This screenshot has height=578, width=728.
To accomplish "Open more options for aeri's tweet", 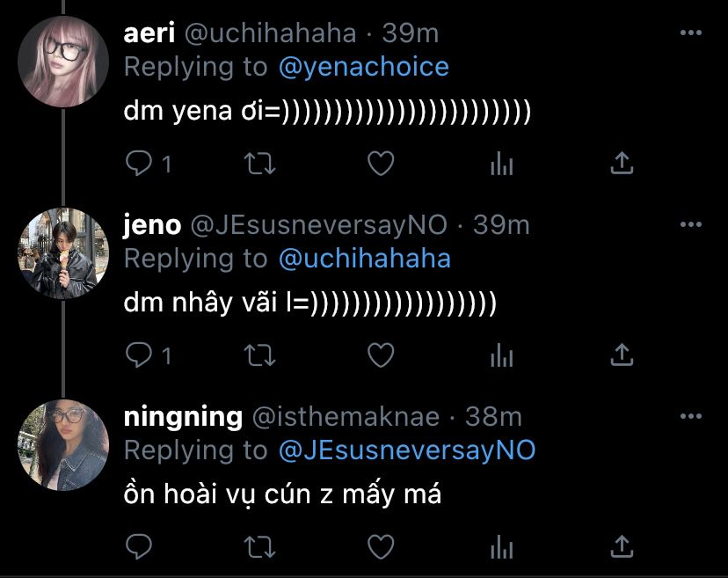I will coord(690,33).
